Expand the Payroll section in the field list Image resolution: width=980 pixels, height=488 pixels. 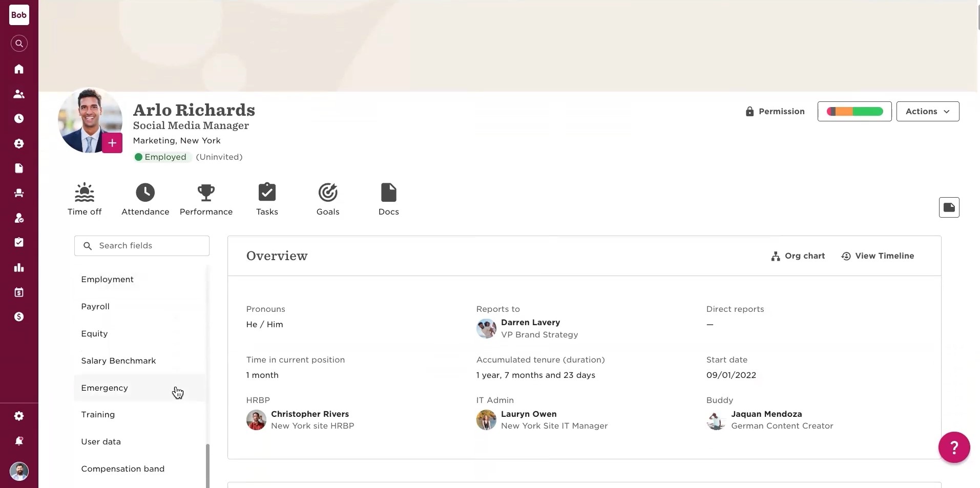pyautogui.click(x=95, y=306)
